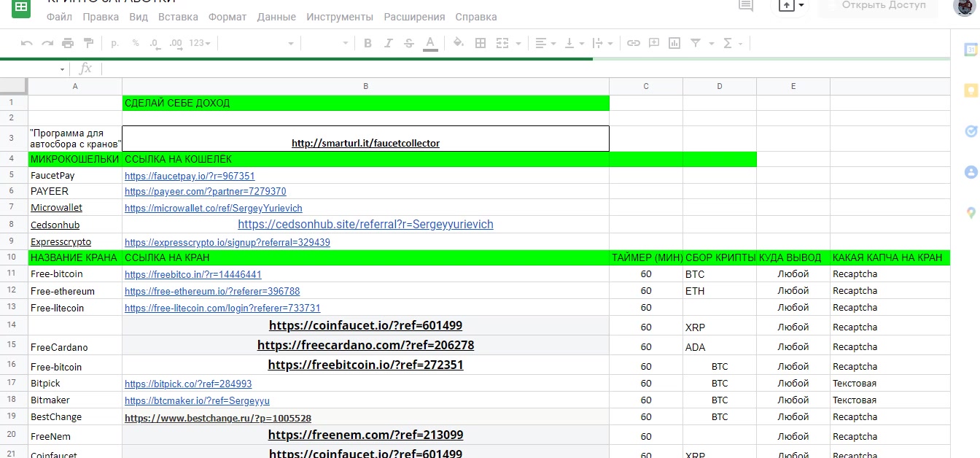
Task: Redo the last action
Action: 47,44
